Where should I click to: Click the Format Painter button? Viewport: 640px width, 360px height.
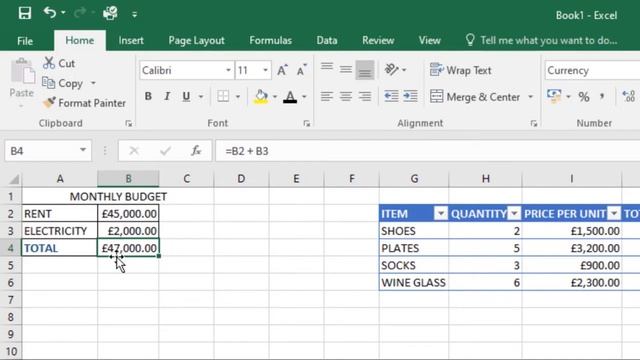(84, 103)
